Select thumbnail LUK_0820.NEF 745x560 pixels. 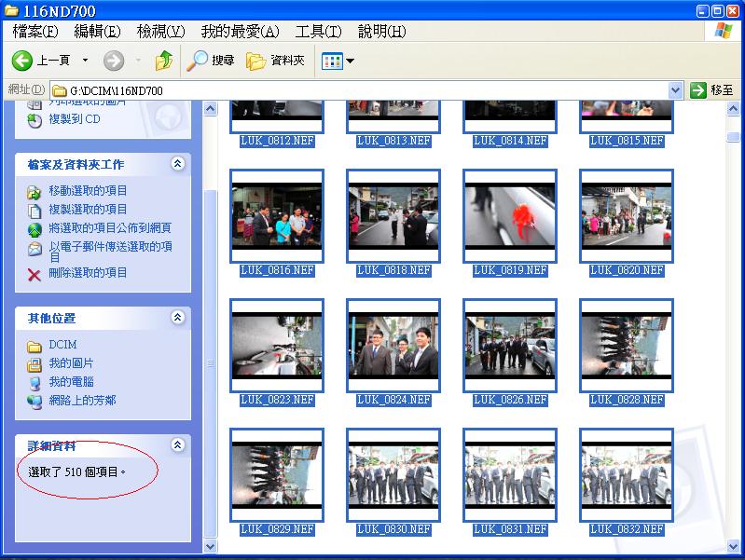[x=627, y=216]
